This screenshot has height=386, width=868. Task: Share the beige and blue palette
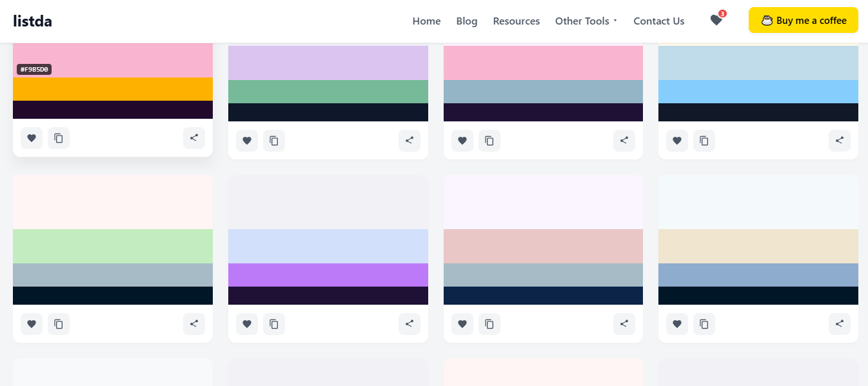[840, 324]
